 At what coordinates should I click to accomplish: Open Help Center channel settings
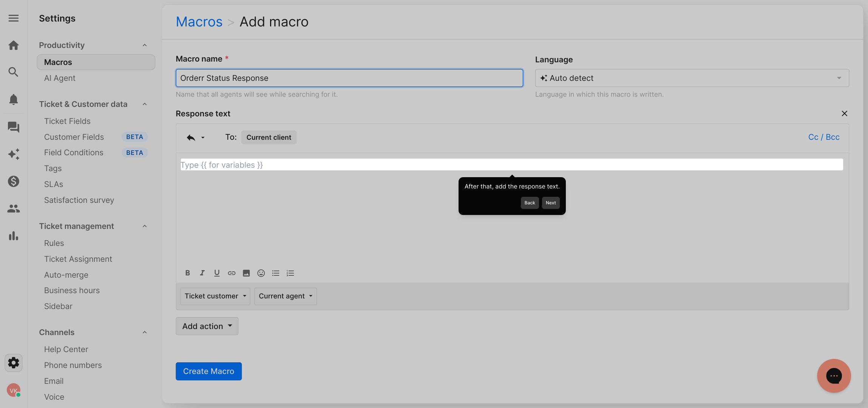click(x=66, y=349)
